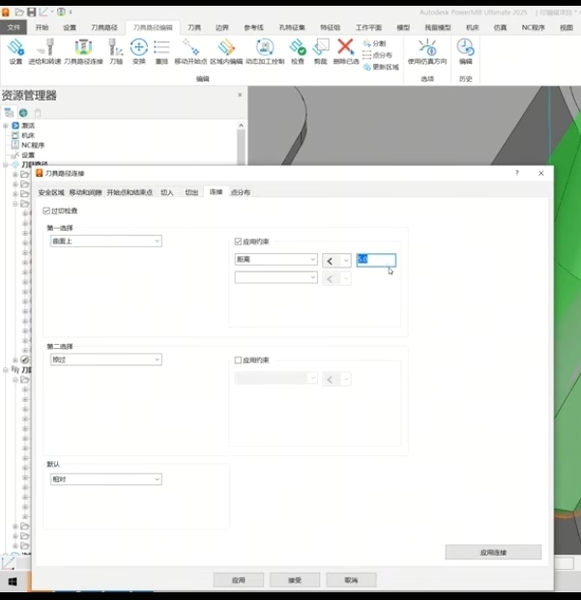
Task: Open the Windows Start menu
Action: click(x=12, y=582)
